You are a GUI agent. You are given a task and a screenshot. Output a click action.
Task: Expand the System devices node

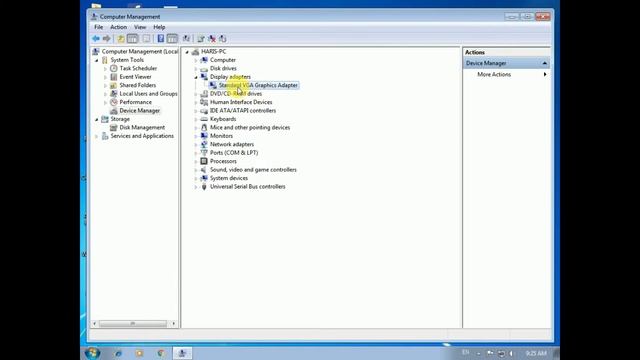click(196, 178)
